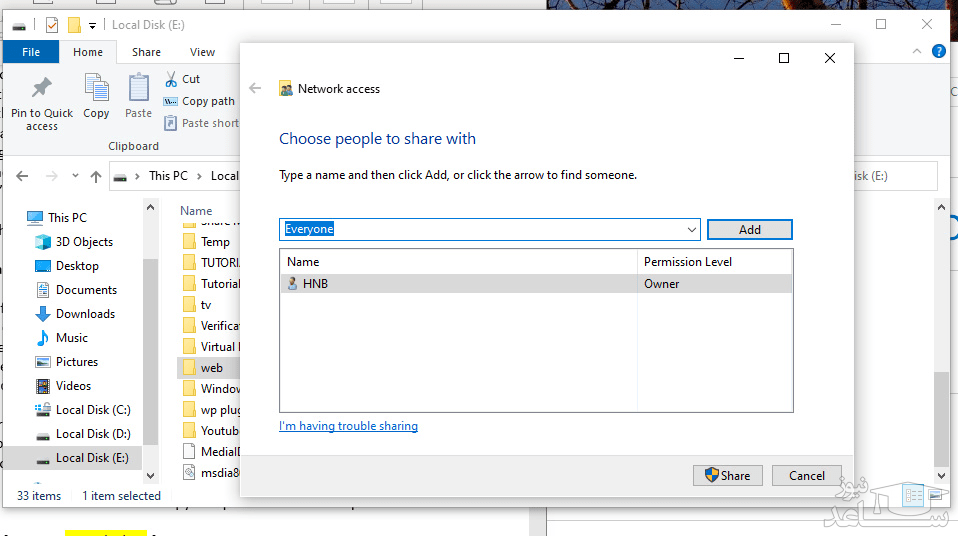Click into the Everyone name input field
The image size is (958, 536).
[x=480, y=230]
